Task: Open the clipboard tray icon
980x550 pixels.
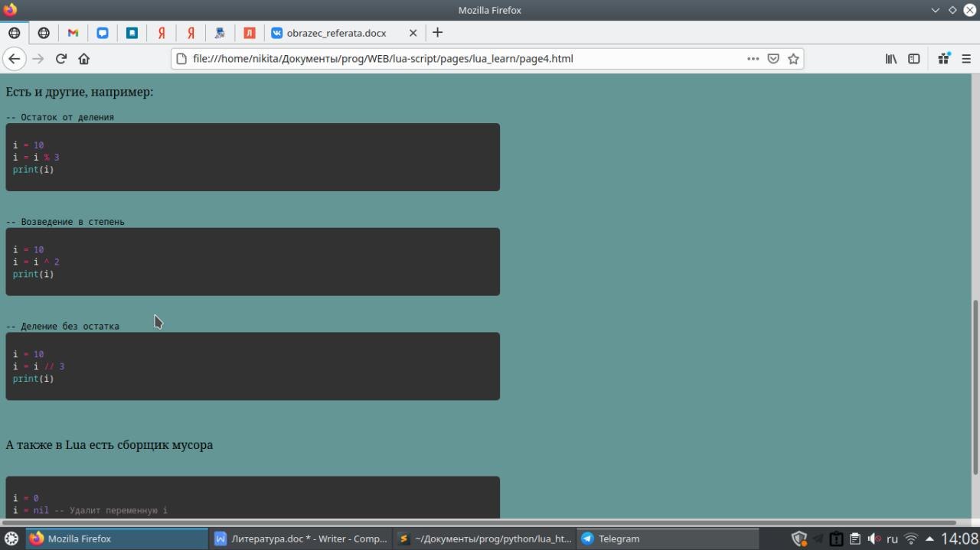Action: coord(855,539)
